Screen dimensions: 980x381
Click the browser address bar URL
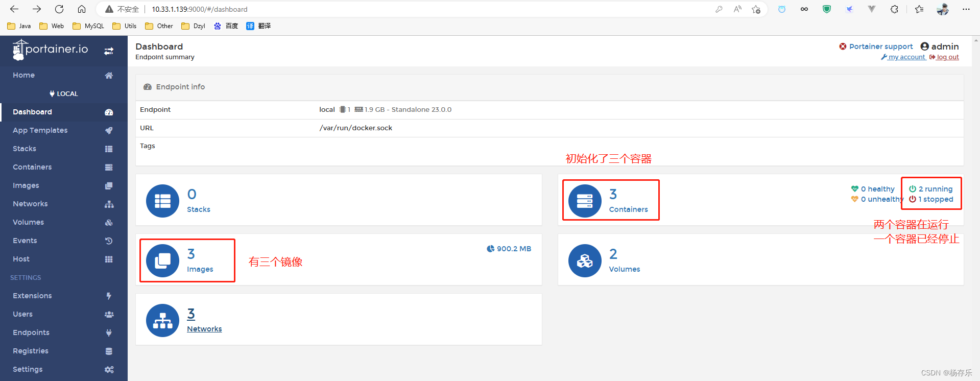pyautogui.click(x=200, y=9)
